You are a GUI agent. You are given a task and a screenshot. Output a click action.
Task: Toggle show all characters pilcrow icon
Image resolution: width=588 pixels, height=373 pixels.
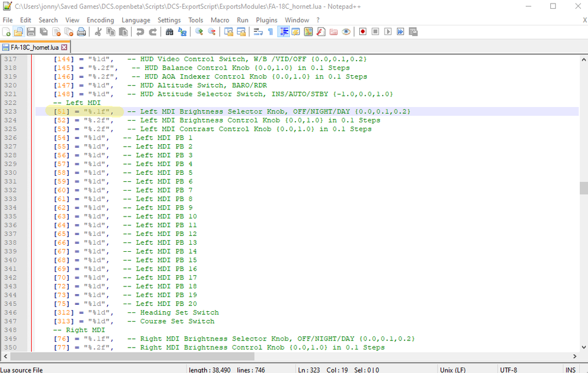tap(270, 32)
